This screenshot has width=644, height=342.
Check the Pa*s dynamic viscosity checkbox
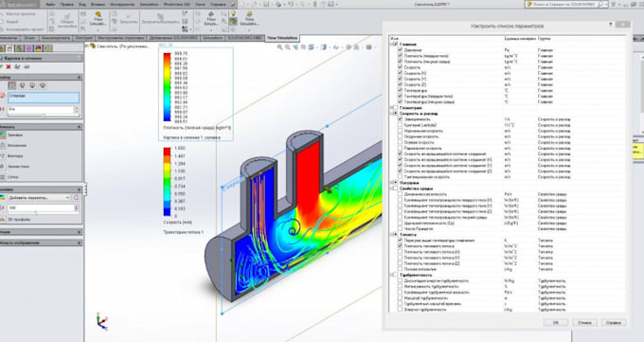(x=400, y=194)
